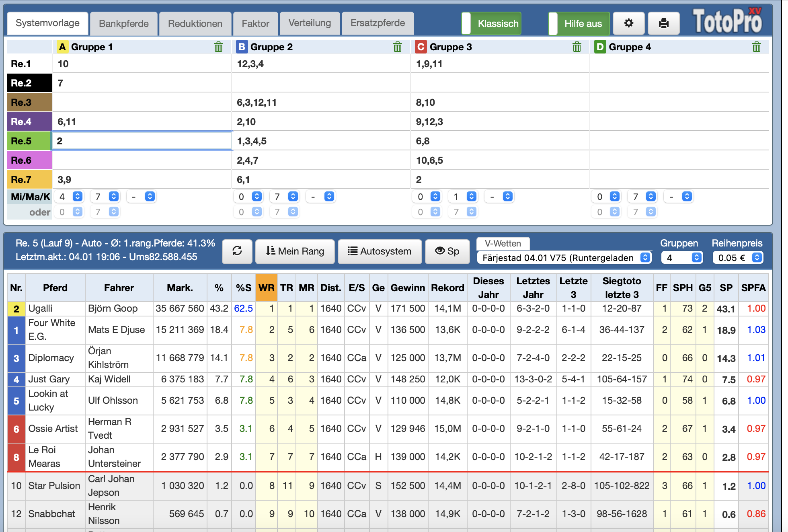Click the Autosystem button

coord(380,251)
